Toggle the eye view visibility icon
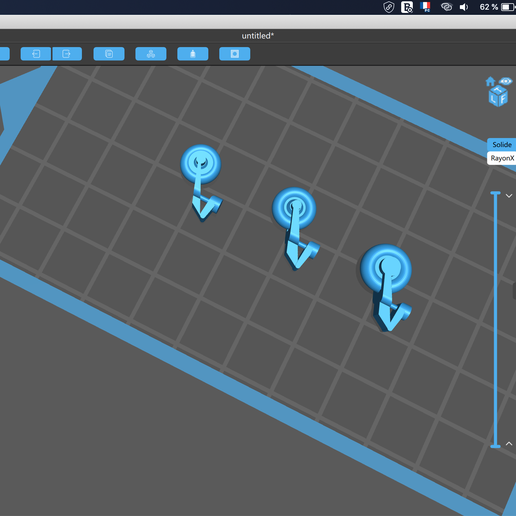Image resolution: width=516 pixels, height=516 pixels. [506, 81]
